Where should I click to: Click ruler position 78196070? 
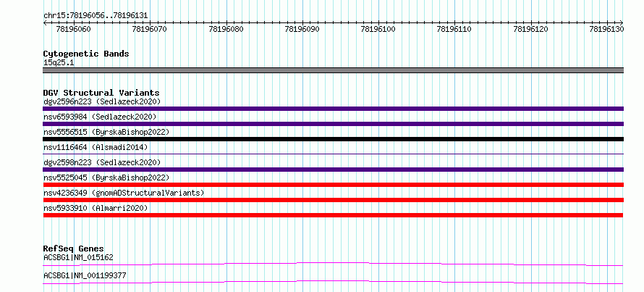pos(150,29)
